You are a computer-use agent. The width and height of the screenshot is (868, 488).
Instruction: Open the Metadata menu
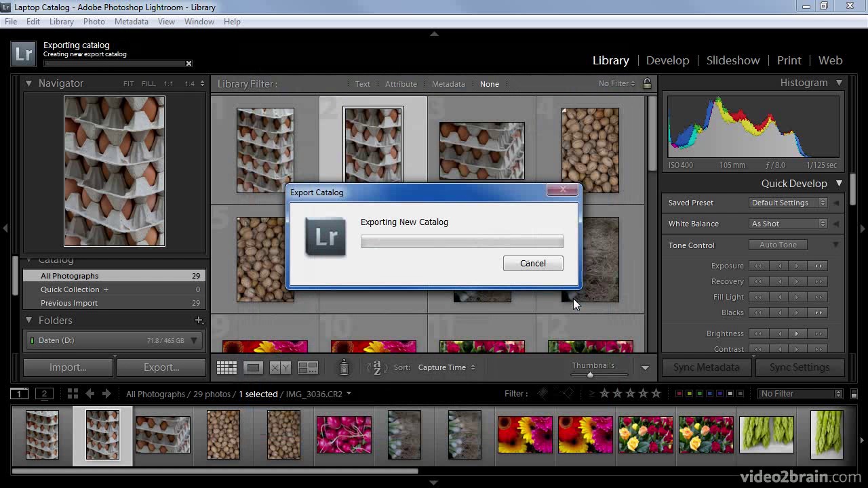pyautogui.click(x=132, y=22)
